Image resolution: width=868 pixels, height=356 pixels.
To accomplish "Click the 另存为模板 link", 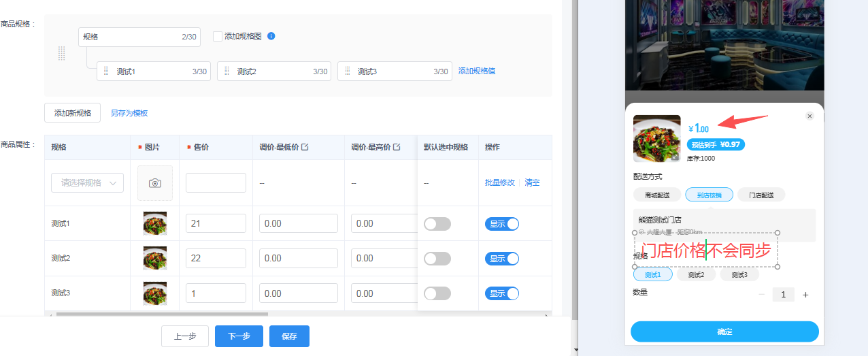I will (129, 113).
